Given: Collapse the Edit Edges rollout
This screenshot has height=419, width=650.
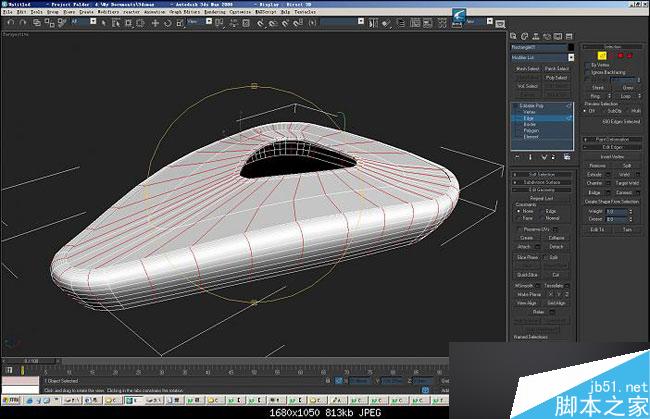Looking at the screenshot, I should pos(612,147).
